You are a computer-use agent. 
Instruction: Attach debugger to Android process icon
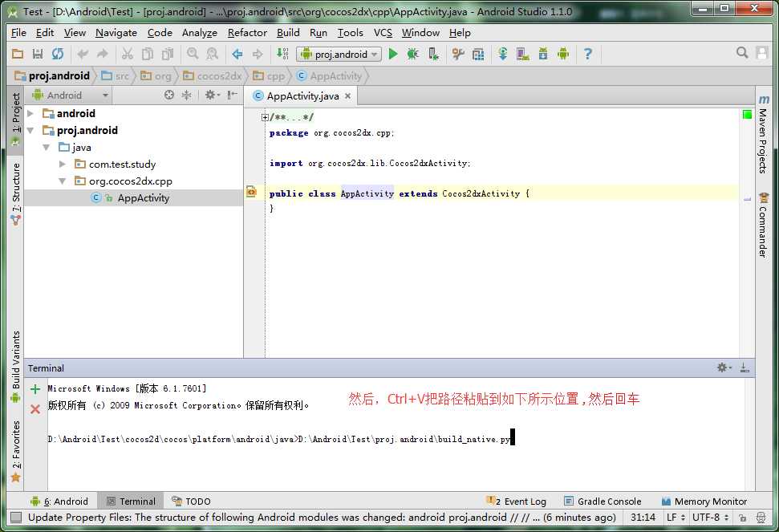pos(433,54)
